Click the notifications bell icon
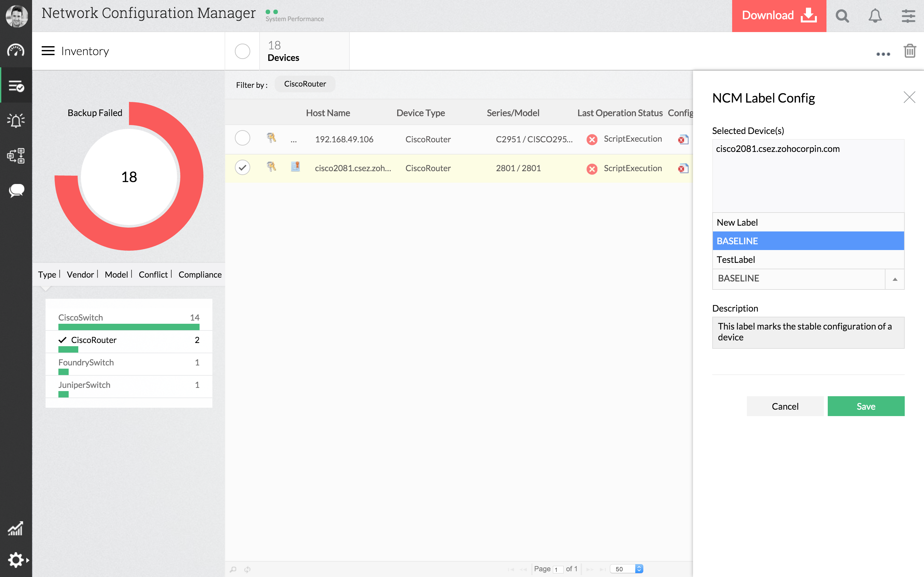Screen dimensions: 924x577 (875, 16)
